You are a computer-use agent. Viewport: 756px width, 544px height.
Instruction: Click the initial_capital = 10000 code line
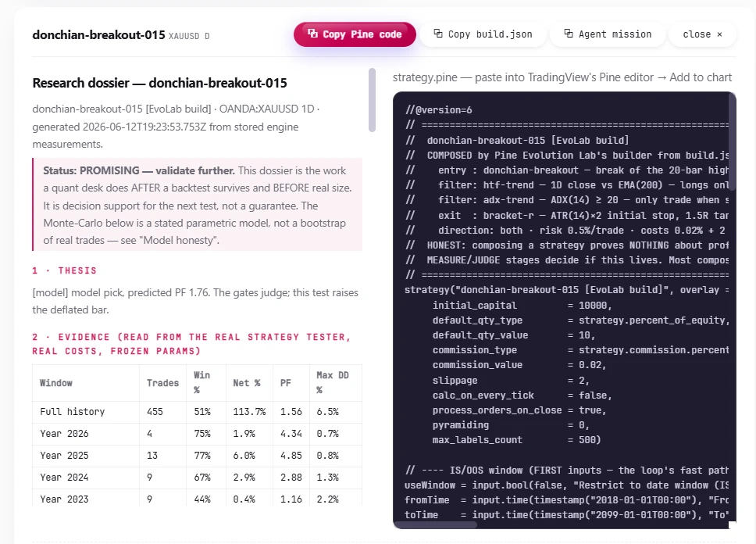(522, 305)
